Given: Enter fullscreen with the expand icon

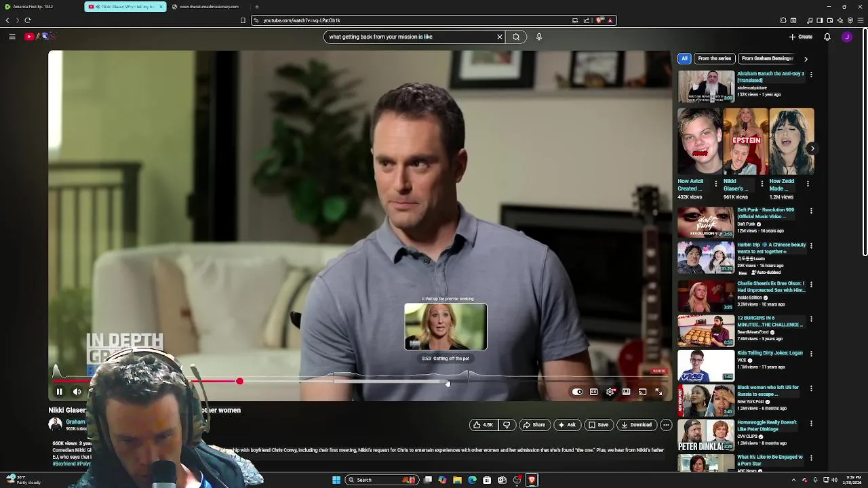Looking at the screenshot, I should pyautogui.click(x=658, y=392).
